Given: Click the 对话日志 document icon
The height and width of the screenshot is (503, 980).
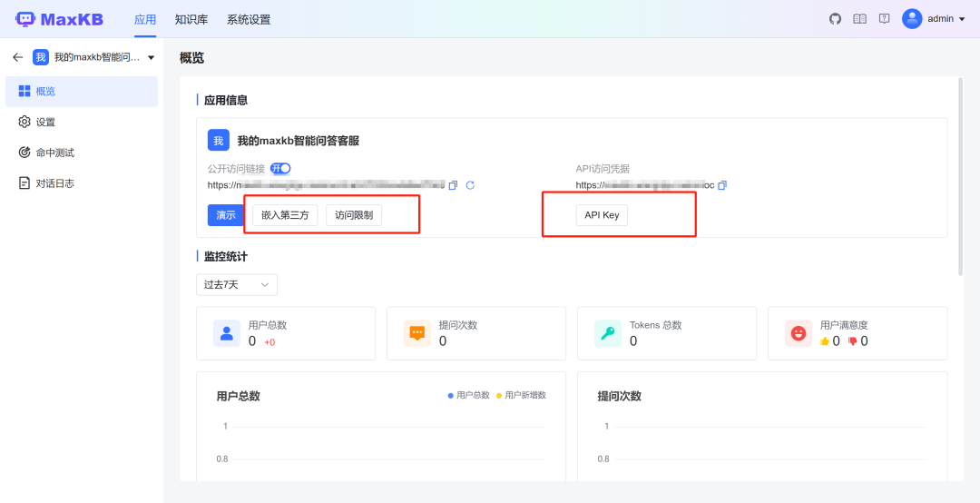Looking at the screenshot, I should click(24, 183).
